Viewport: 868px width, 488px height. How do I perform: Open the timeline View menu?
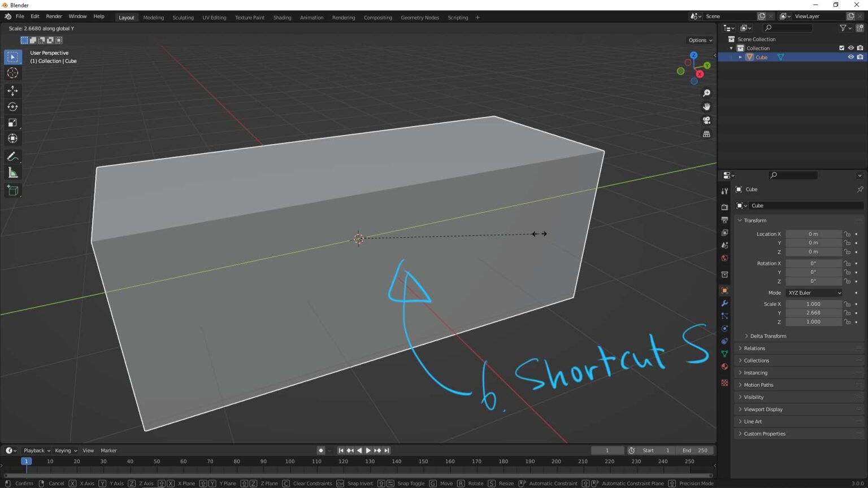[88, 450]
